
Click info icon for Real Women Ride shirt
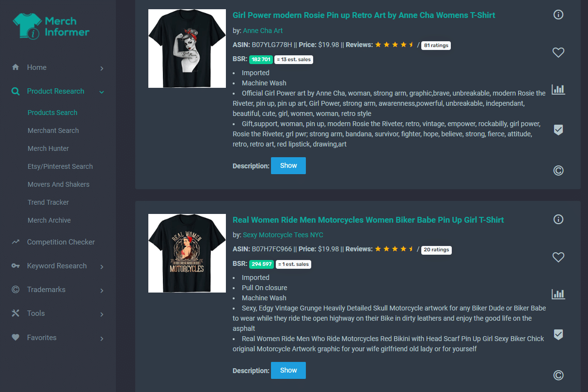tap(558, 219)
